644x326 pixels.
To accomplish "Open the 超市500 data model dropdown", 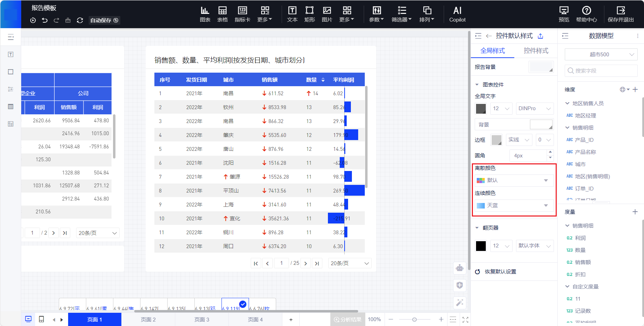I will coord(601,55).
